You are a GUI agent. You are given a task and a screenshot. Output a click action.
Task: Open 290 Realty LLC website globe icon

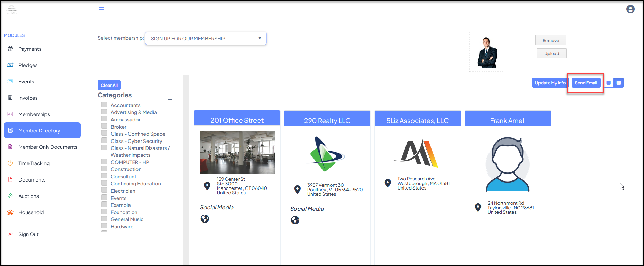click(x=295, y=220)
